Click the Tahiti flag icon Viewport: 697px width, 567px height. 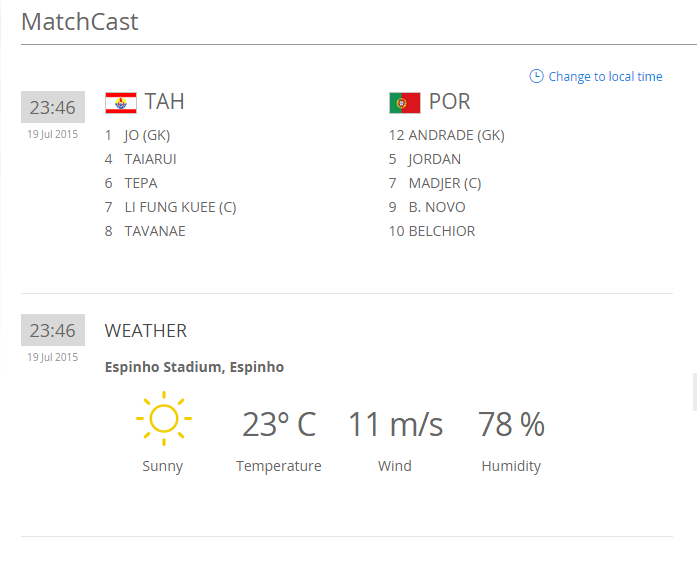(120, 102)
